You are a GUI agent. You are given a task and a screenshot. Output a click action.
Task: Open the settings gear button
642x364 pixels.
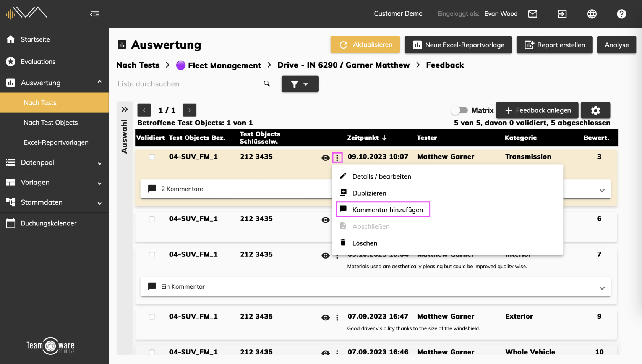595,110
